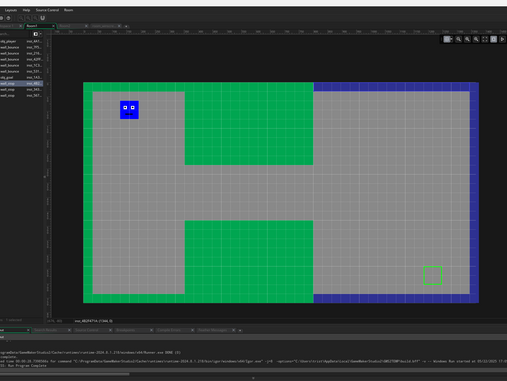Viewport: 507px width, 381px height.
Task: Click the selected instance status text
Action: coord(94,321)
